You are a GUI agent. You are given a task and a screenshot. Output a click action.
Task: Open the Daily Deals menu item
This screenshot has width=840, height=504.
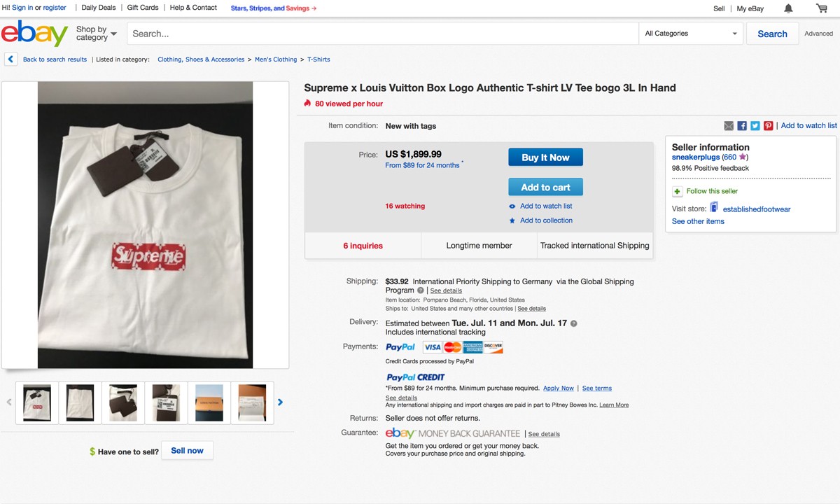pyautogui.click(x=99, y=8)
